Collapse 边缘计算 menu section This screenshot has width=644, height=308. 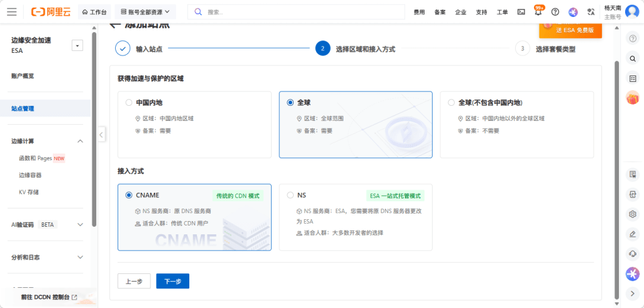80,141
